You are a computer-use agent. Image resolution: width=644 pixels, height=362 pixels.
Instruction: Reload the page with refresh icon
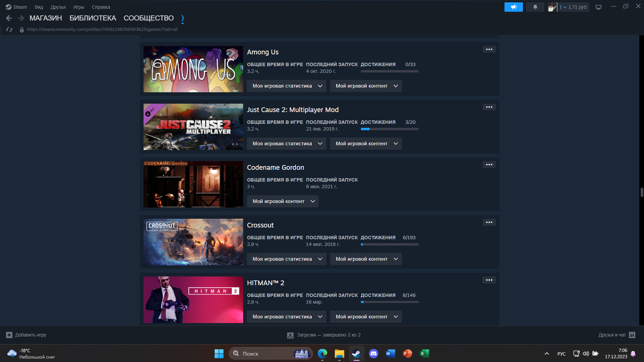[9, 30]
